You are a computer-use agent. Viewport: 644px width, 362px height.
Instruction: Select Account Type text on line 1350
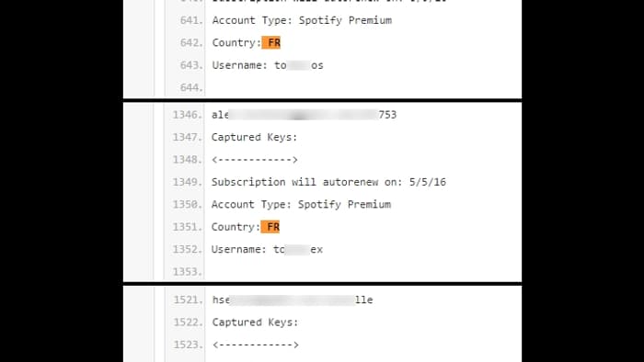(x=301, y=205)
